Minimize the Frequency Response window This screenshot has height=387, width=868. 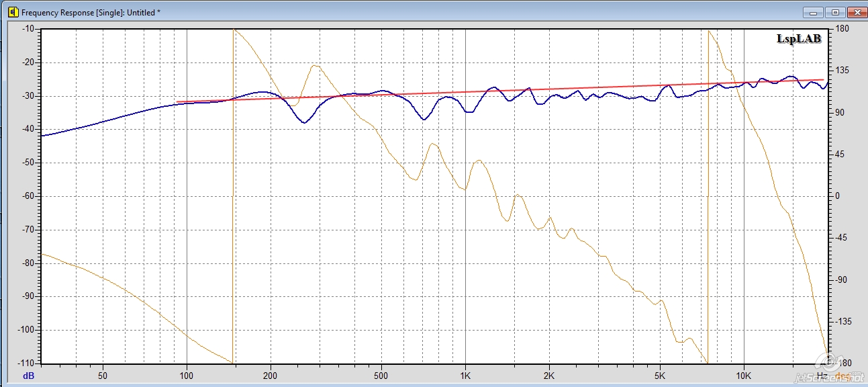[x=813, y=11]
